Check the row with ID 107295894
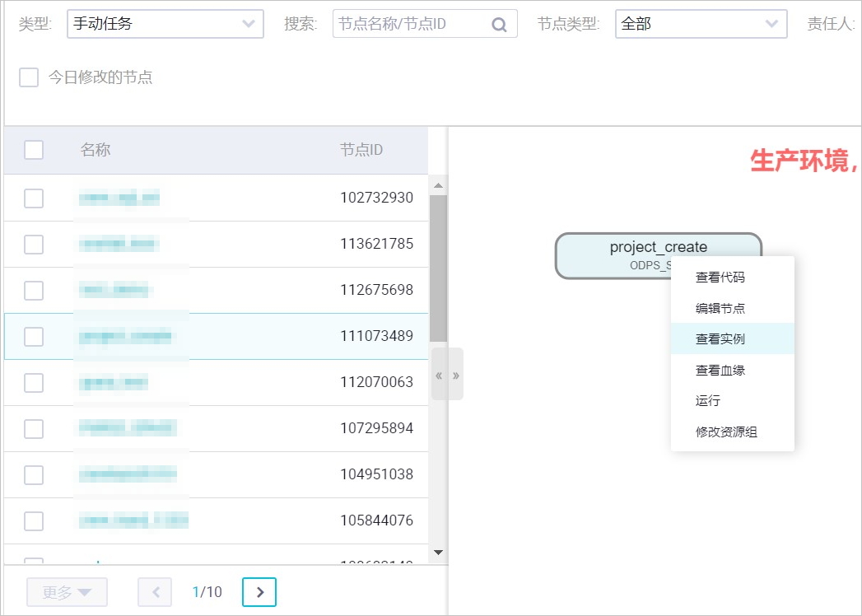 34,429
